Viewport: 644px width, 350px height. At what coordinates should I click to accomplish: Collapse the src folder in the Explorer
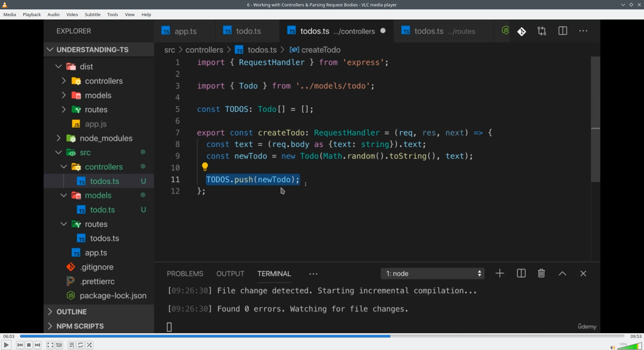(58, 152)
